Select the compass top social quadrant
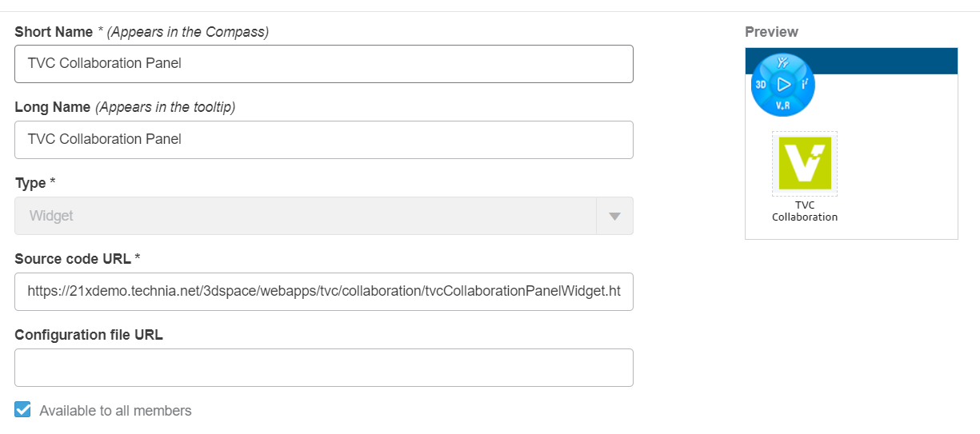 [x=783, y=62]
